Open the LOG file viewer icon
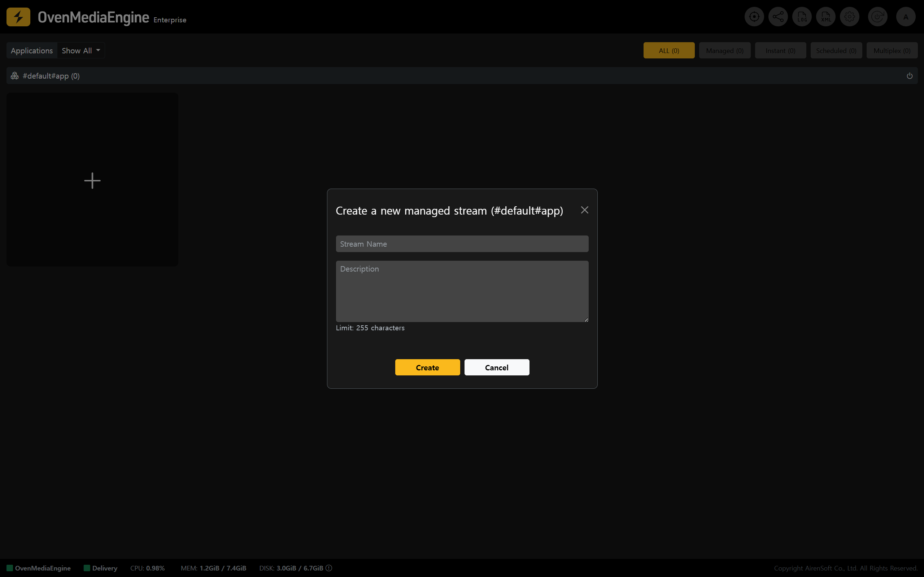924x577 pixels. point(802,17)
